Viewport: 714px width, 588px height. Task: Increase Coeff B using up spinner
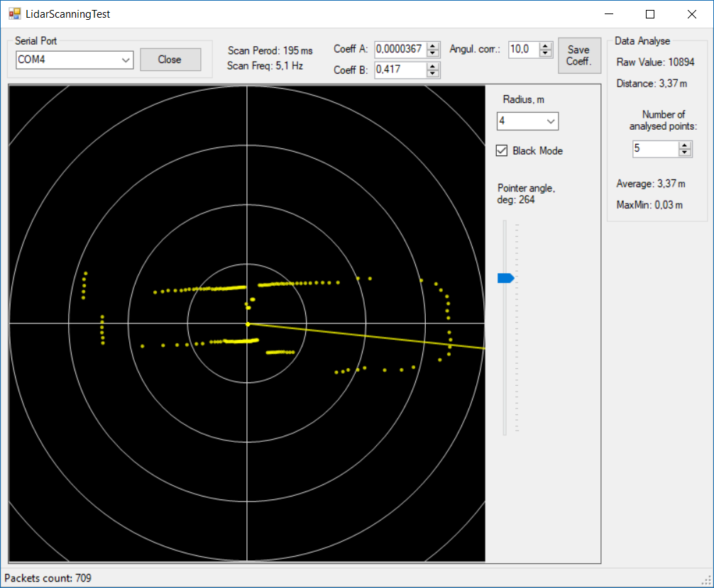coord(433,66)
